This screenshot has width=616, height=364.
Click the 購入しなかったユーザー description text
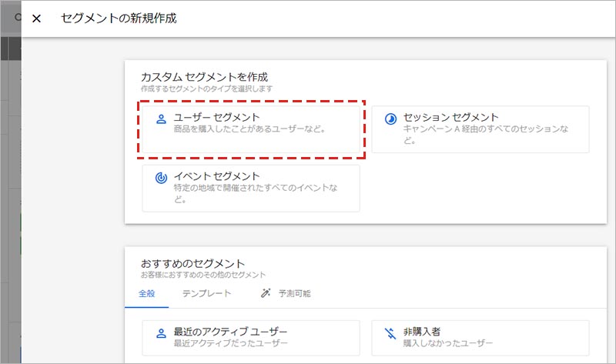[448, 343]
